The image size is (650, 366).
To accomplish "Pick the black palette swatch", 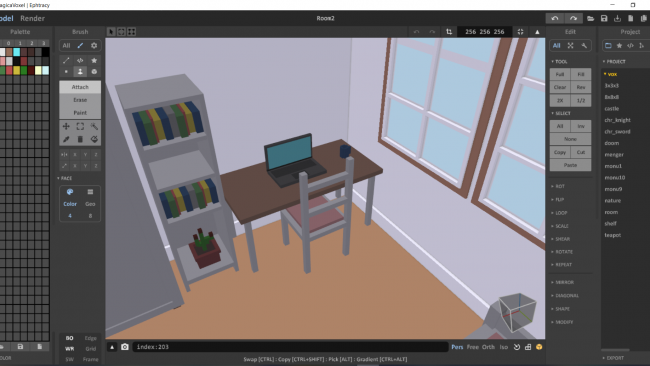I will [x=45, y=52].
